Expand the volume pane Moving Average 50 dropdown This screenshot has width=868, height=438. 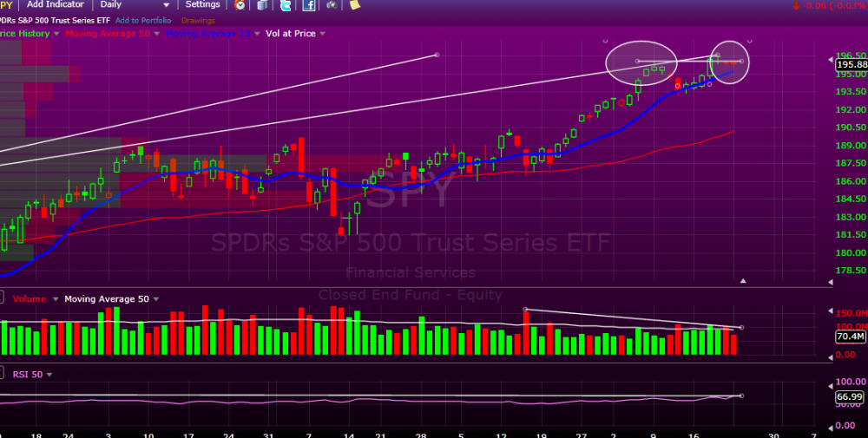pos(156,299)
